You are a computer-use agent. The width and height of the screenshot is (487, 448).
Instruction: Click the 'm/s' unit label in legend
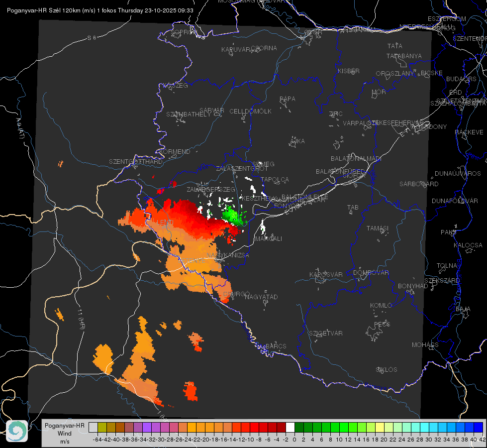[64, 442]
